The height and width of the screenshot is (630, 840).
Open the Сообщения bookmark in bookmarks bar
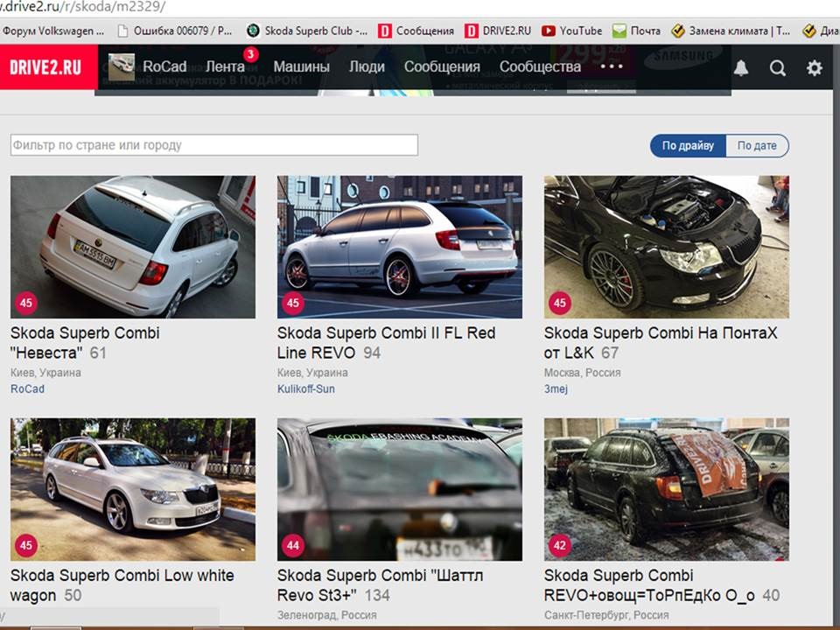[x=416, y=31]
